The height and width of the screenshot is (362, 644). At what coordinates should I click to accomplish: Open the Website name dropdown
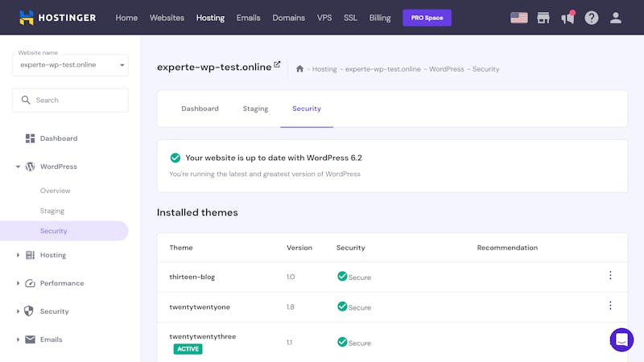[70, 65]
